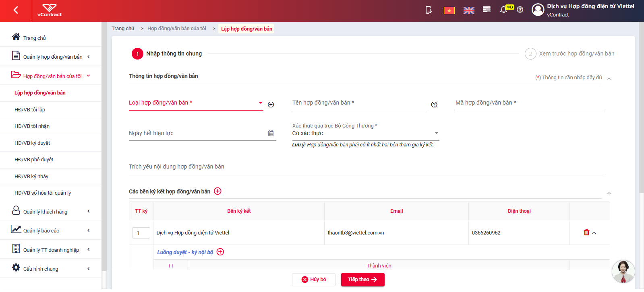
Task: Open HĐ/VB tôi nhận menu item
Action: [x=32, y=126]
